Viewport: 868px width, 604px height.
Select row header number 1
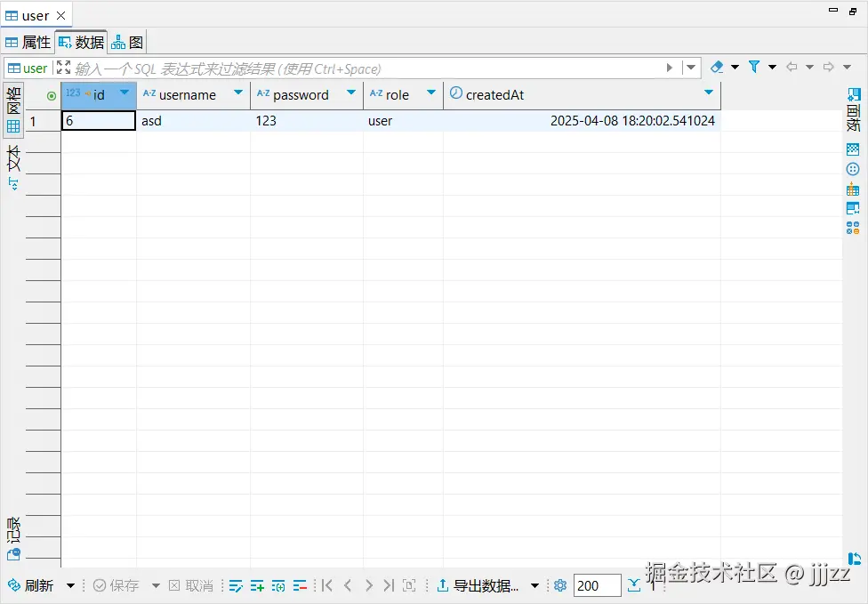coord(44,121)
